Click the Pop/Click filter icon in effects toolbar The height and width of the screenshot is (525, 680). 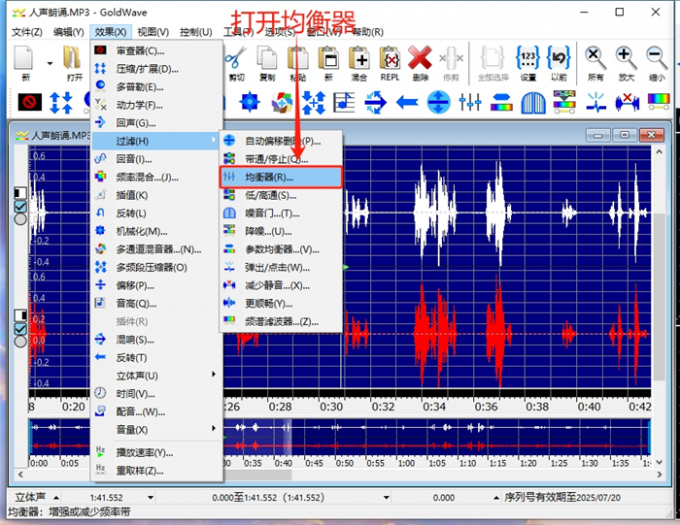point(596,102)
